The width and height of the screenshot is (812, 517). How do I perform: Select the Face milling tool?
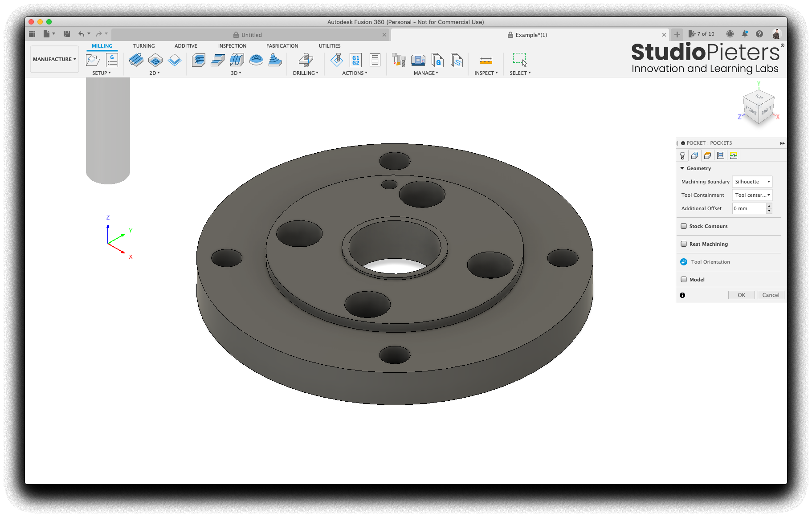pos(175,60)
